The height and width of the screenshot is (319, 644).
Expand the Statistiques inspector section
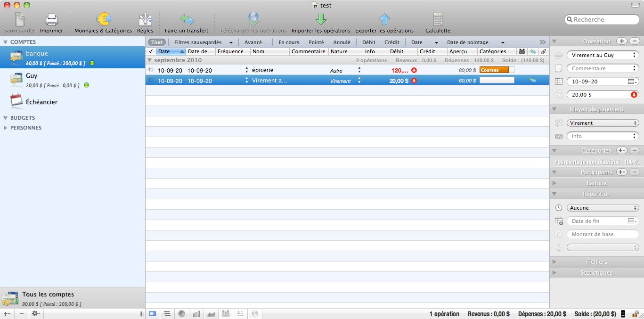tap(554, 273)
